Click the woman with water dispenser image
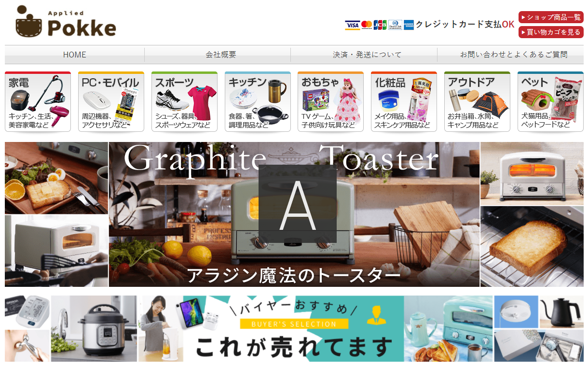Viewport: 588px width, 367px height. coord(161,329)
